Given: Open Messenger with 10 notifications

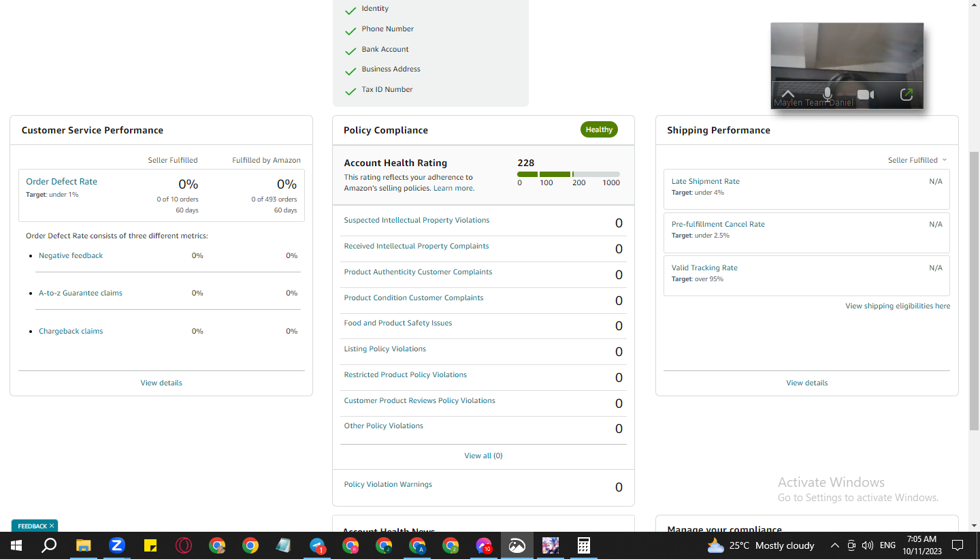Looking at the screenshot, I should pyautogui.click(x=484, y=545).
